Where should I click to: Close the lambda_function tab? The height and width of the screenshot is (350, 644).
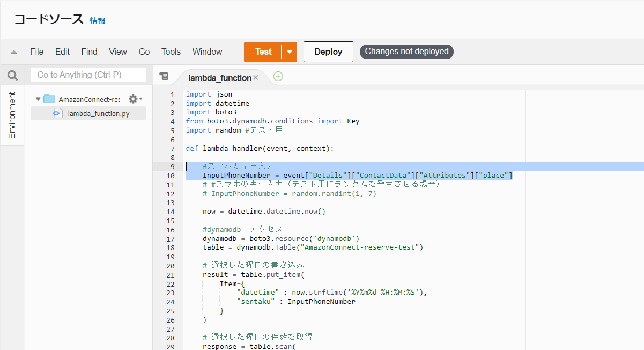[256, 78]
